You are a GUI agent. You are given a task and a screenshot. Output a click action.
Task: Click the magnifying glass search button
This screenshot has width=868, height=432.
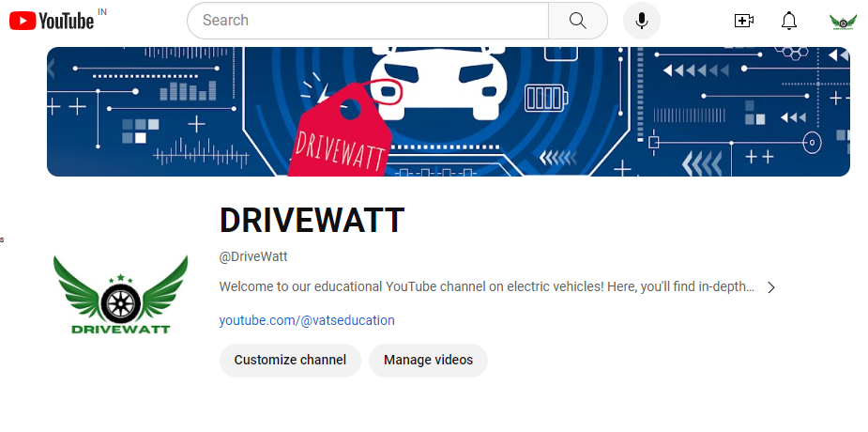(x=578, y=21)
